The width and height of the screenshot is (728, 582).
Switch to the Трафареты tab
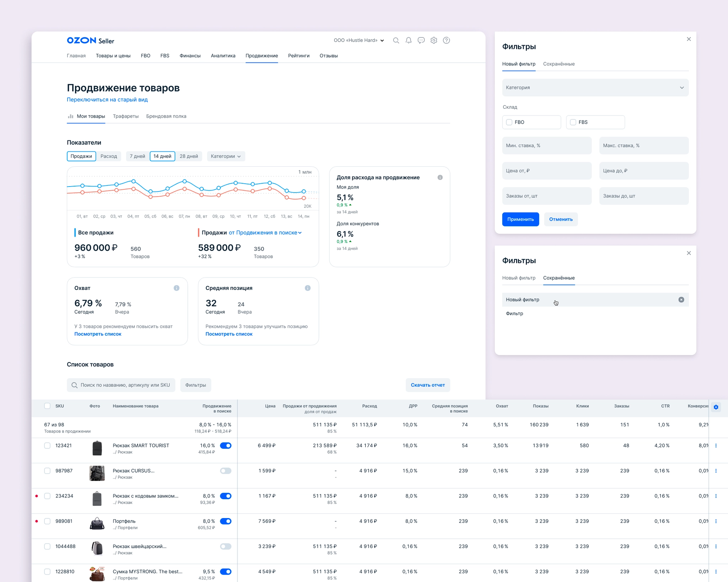tap(125, 116)
